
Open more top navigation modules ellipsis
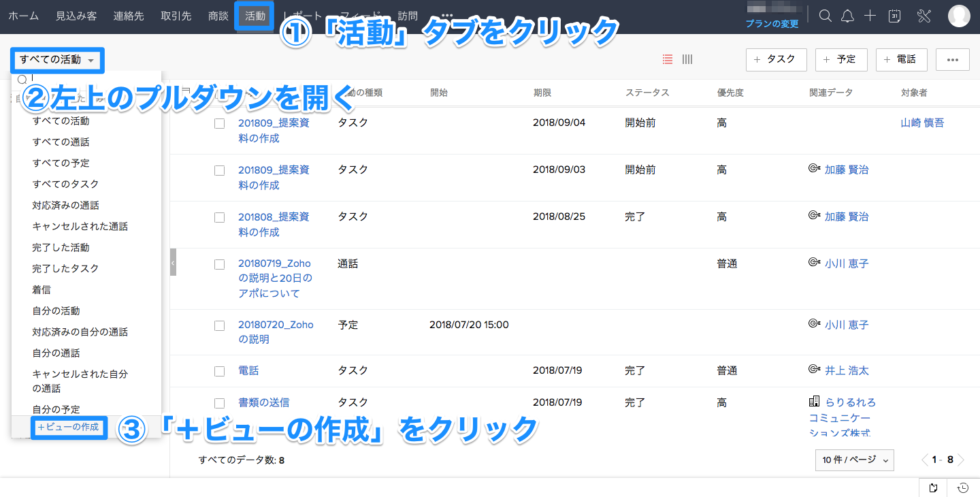[446, 16]
